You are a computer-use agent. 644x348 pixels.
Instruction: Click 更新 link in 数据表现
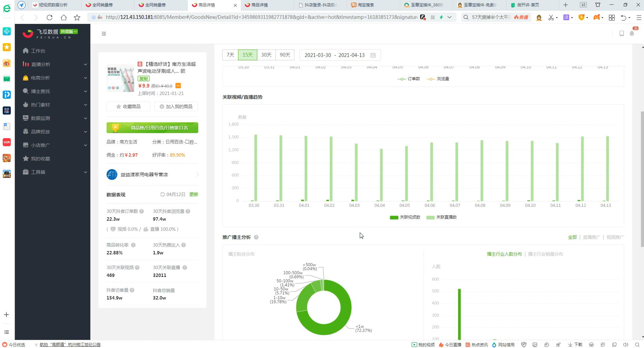click(x=194, y=194)
